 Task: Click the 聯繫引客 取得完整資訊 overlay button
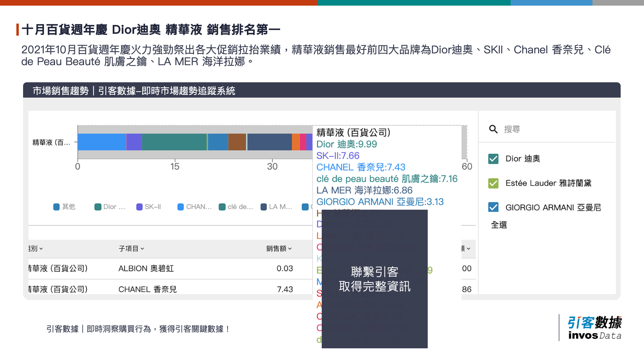coord(375,279)
